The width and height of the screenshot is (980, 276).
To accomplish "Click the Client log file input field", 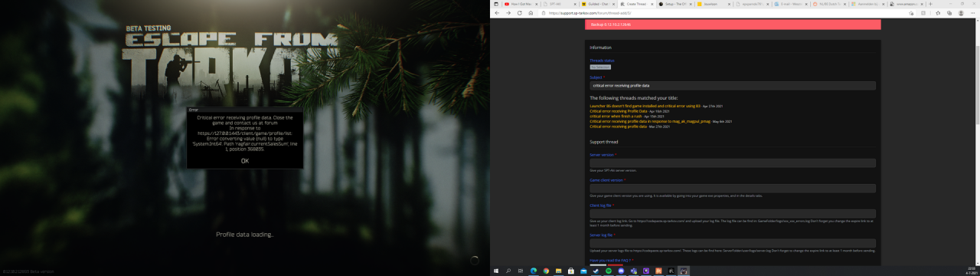I will click(x=733, y=214).
